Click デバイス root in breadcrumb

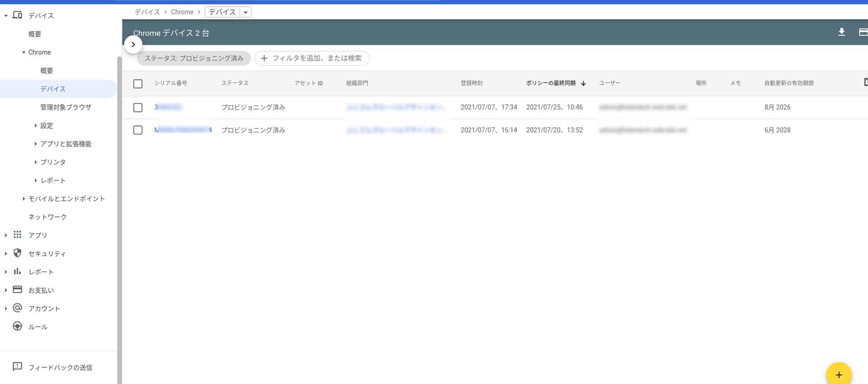coord(147,12)
